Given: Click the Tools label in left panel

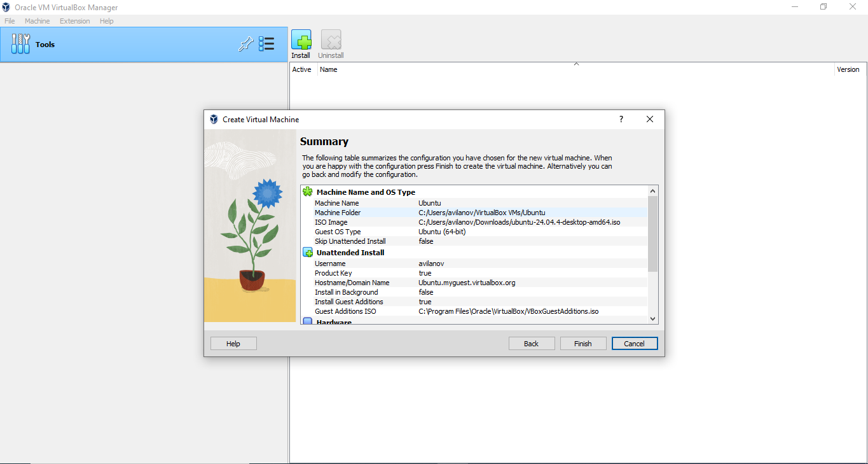Looking at the screenshot, I should pyautogui.click(x=45, y=45).
